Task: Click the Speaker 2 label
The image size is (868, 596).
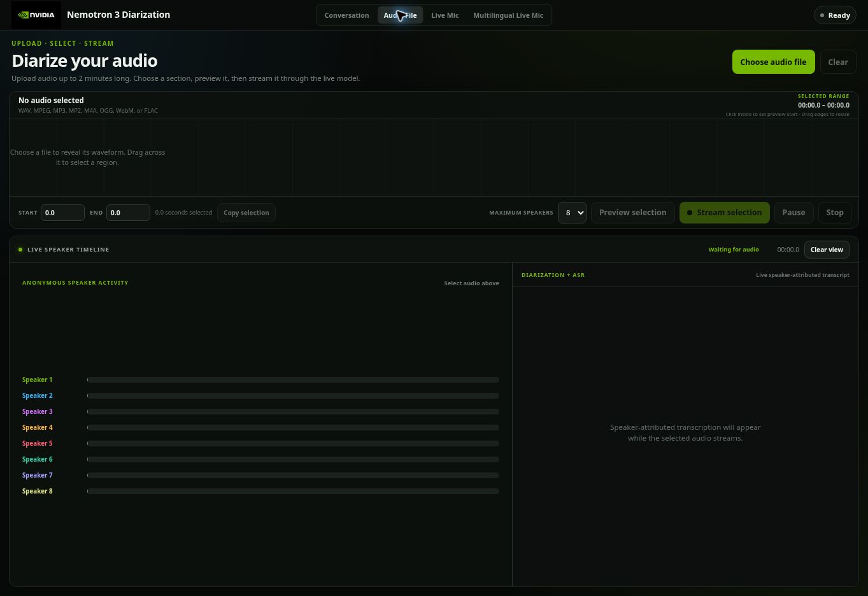Action: tap(38, 395)
